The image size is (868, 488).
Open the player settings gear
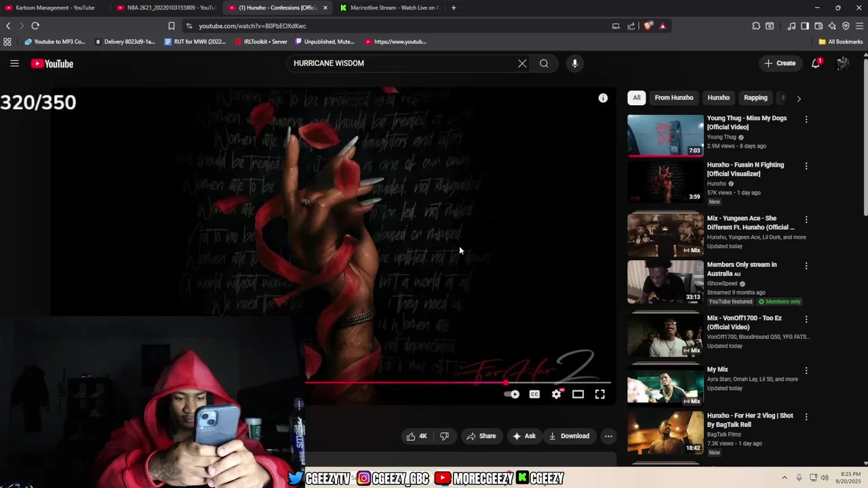557,394
